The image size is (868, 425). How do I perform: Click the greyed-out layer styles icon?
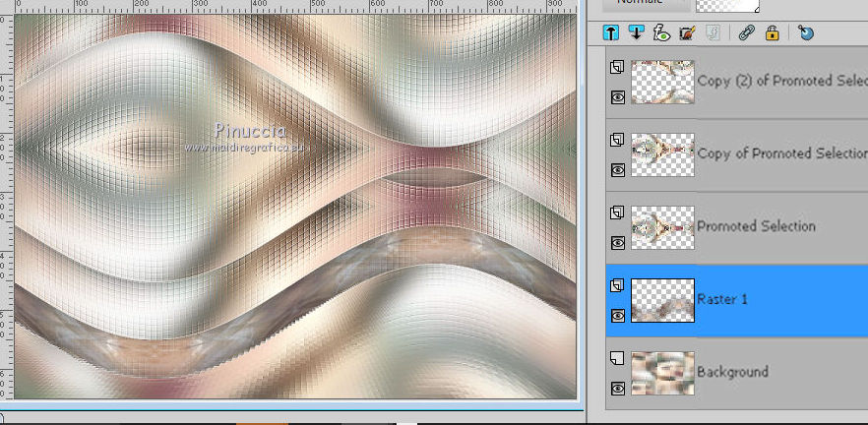coord(713,33)
